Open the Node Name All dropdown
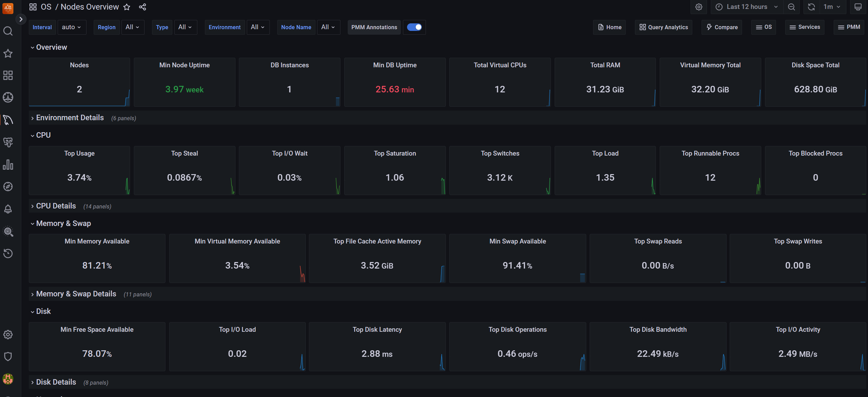This screenshot has height=397, width=868. point(328,27)
